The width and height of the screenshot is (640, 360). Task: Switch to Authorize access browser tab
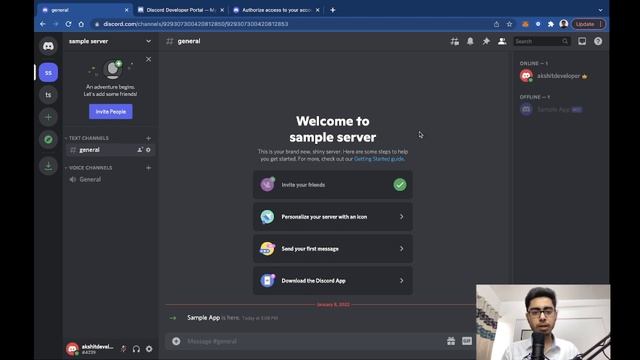276,10
